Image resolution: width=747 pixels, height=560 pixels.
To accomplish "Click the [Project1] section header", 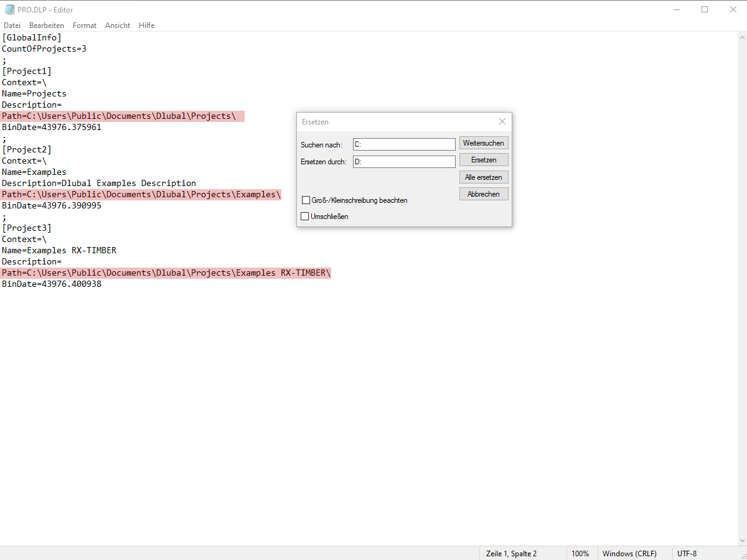I will pyautogui.click(x=27, y=71).
